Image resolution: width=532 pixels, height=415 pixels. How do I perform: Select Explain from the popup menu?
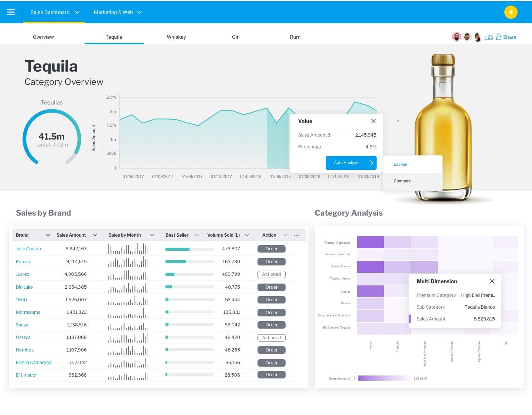(400, 165)
